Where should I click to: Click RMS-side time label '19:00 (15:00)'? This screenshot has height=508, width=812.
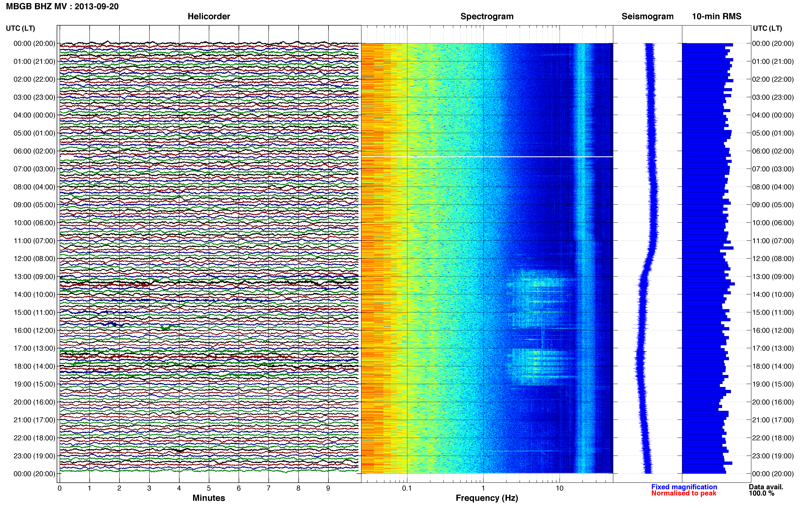coord(773,384)
